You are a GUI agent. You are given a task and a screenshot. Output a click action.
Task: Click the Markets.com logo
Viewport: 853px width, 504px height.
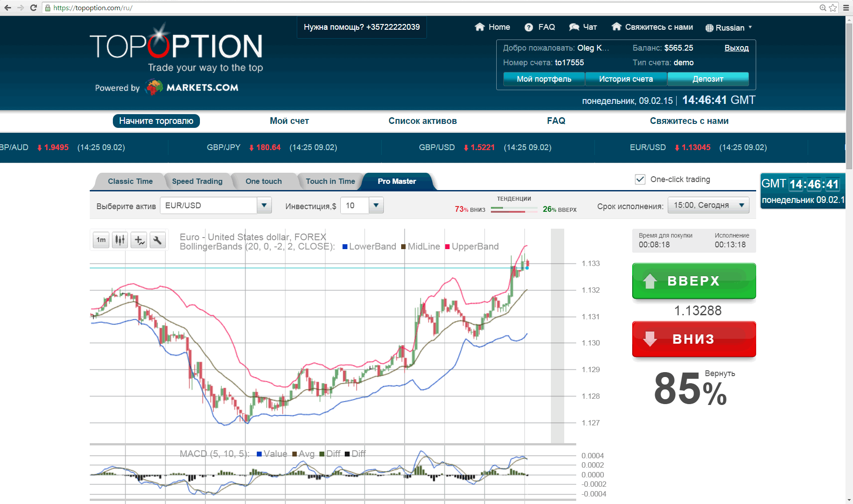tap(192, 87)
